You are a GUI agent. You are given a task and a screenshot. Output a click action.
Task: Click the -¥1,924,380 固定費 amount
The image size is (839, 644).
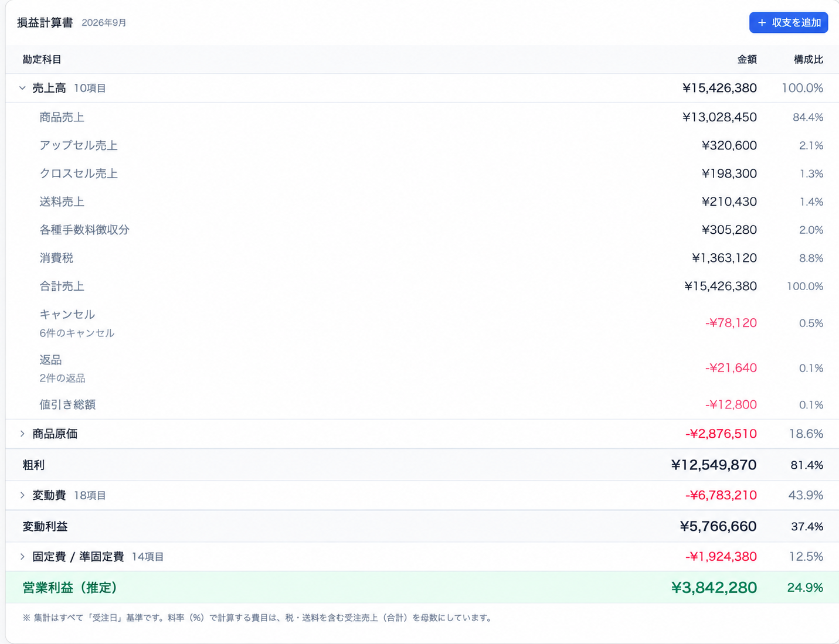[x=721, y=556]
